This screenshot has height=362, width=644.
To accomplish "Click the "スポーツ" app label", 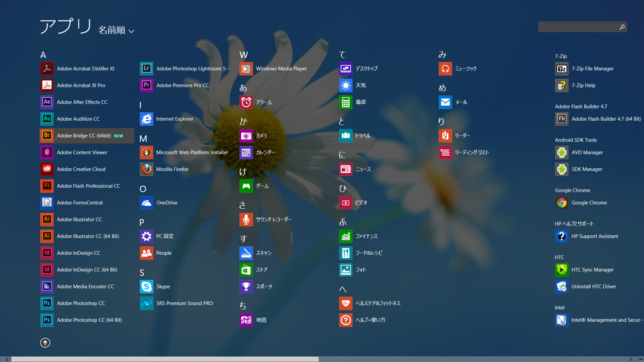I will point(264,286).
